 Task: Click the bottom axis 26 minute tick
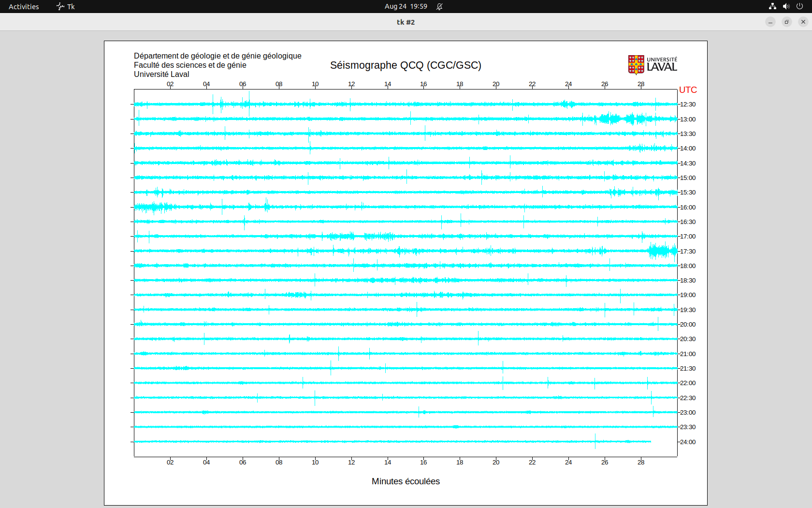click(x=605, y=463)
